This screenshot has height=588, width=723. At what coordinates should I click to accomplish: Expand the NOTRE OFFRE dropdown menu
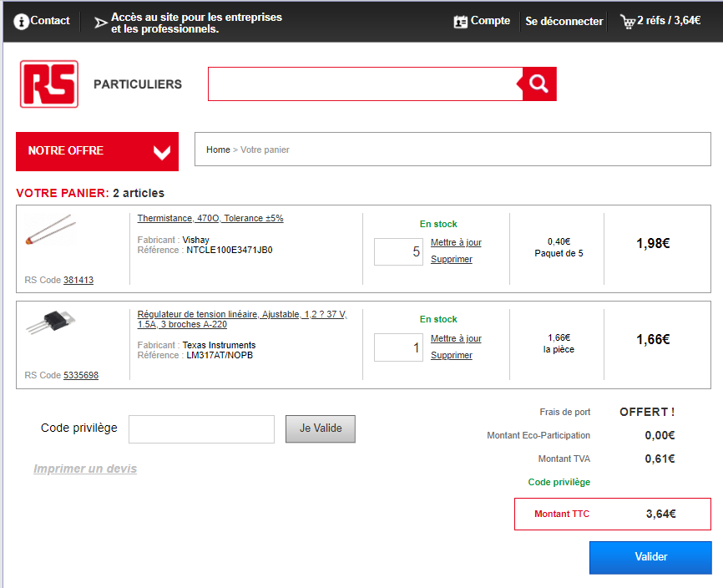pos(98,151)
